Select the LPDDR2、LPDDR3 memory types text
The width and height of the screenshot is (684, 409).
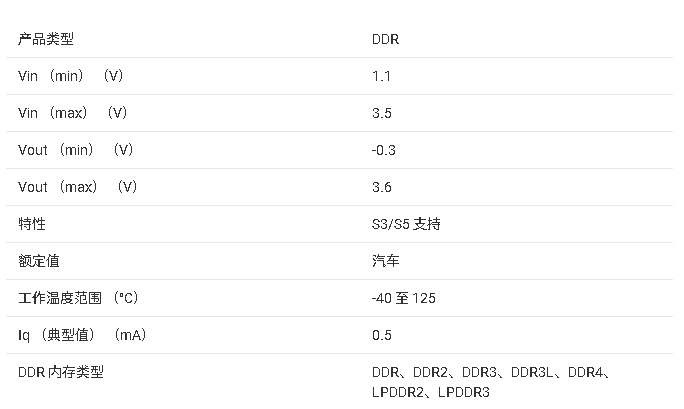pyautogui.click(x=431, y=392)
